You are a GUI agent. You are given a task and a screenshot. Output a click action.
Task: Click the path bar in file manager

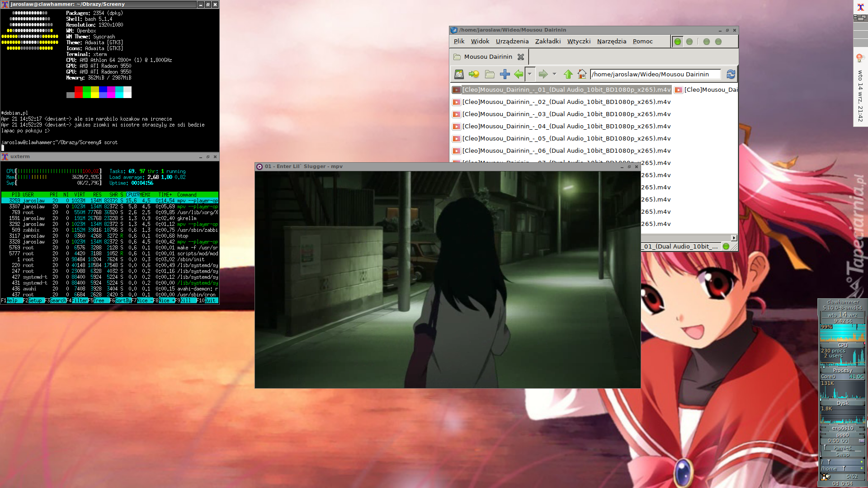pos(656,74)
